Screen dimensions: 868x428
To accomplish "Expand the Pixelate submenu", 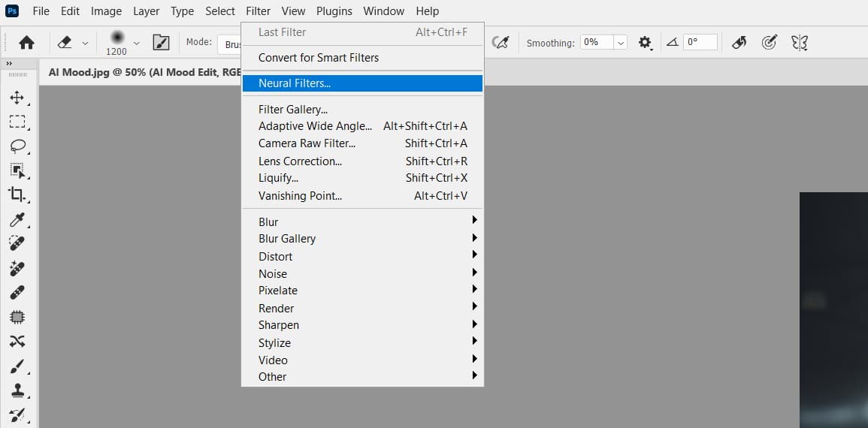I will coord(362,291).
